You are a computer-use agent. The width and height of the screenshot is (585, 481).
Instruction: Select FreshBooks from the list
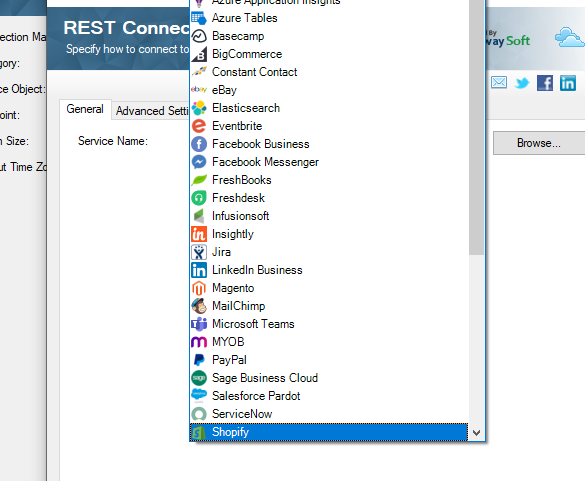tap(329, 180)
